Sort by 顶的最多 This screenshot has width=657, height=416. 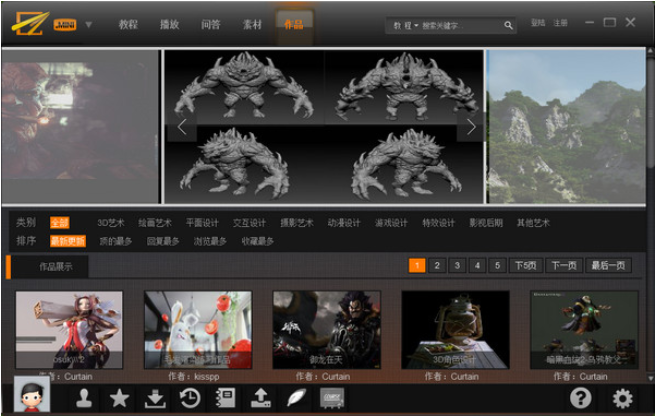tap(116, 241)
